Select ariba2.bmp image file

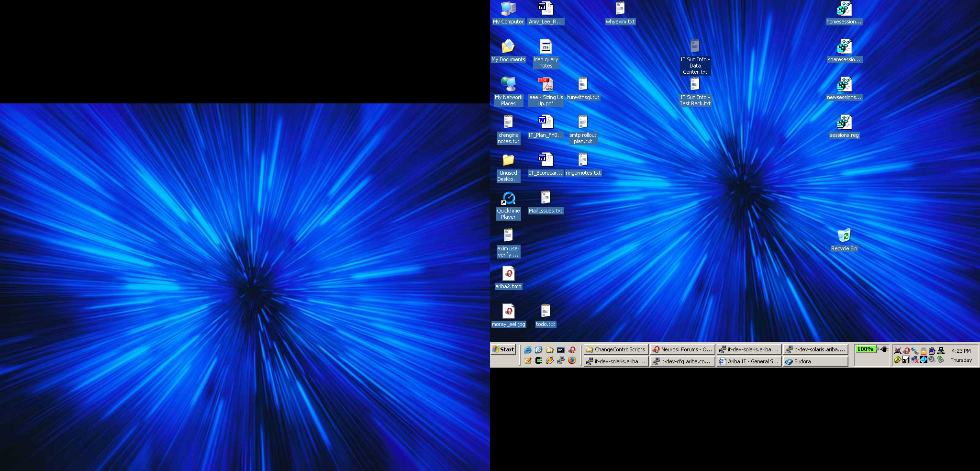pos(508,278)
